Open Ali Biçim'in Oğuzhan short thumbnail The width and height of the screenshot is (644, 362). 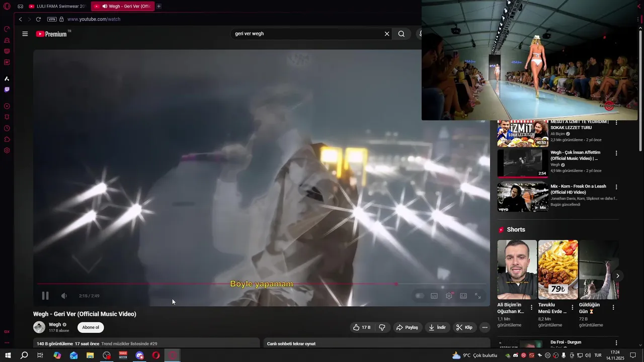pyautogui.click(x=517, y=269)
